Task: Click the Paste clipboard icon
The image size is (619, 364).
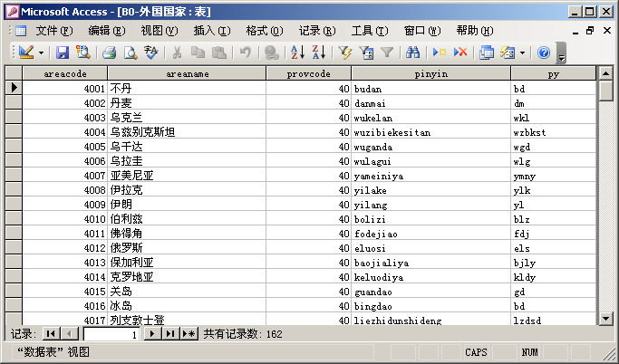Action: [x=219, y=52]
